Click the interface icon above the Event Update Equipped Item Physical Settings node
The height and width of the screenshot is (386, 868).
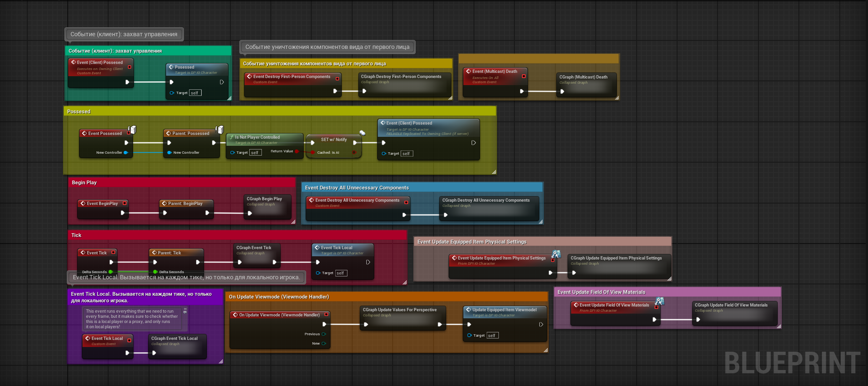(556, 254)
